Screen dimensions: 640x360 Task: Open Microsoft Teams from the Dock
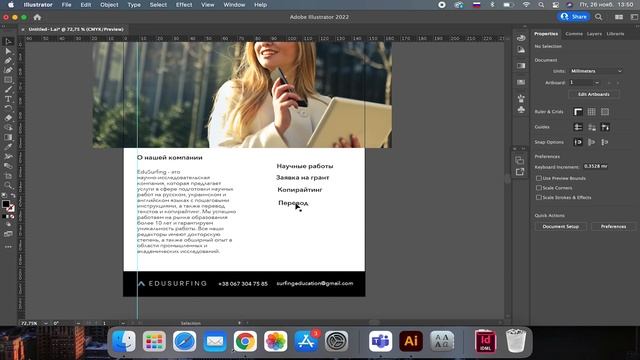point(380,341)
